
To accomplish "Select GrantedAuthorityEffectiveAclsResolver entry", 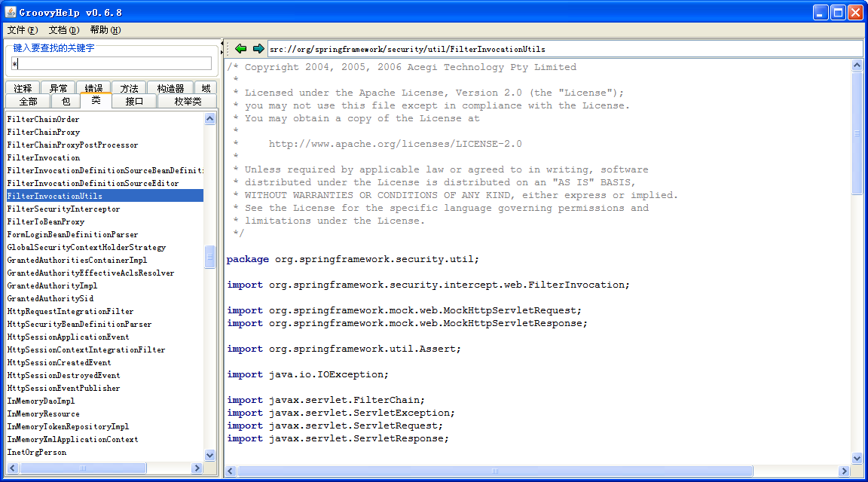I will [x=105, y=273].
